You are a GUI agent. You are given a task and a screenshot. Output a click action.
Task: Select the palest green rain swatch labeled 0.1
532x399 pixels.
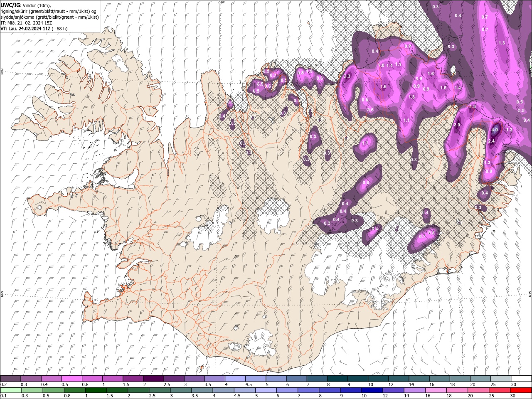pos(10,390)
